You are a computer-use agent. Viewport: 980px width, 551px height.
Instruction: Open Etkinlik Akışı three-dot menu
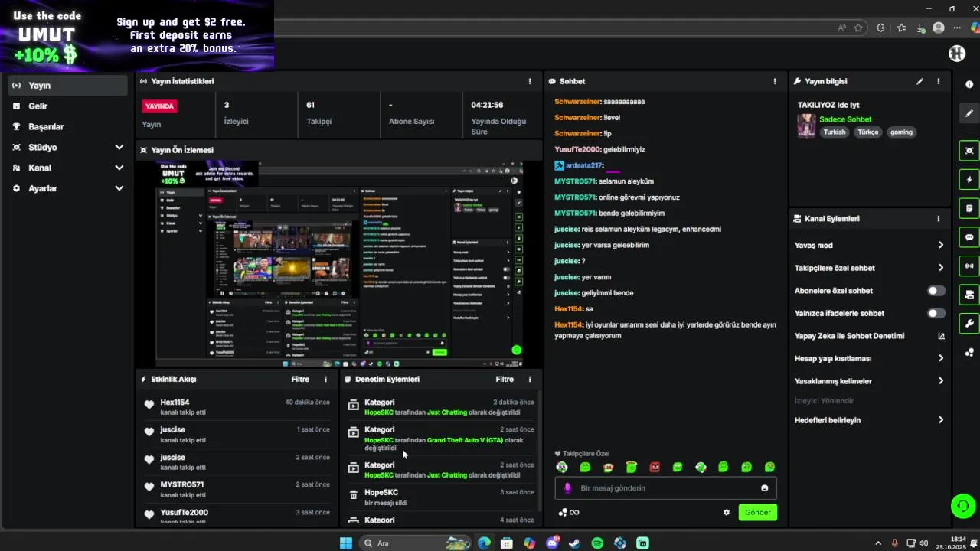[x=325, y=380]
